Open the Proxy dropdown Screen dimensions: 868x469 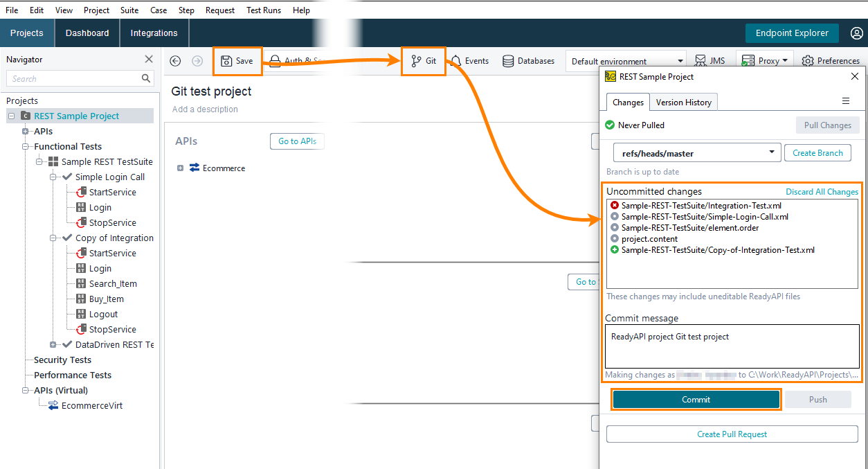[x=765, y=61]
